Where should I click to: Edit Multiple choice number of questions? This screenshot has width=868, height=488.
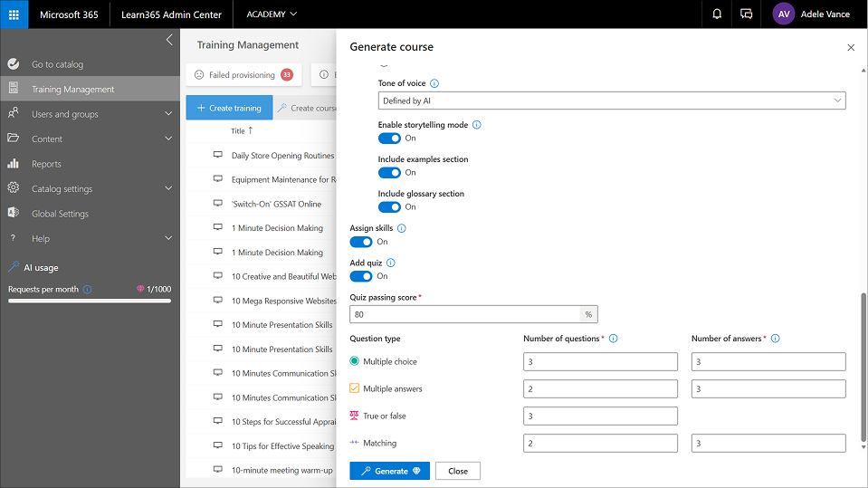(600, 362)
